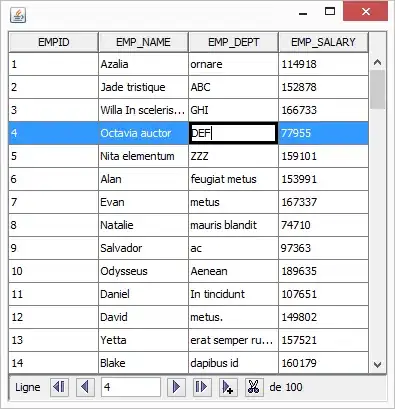
Task: Click the Octavia auctor cell
Action: tap(143, 133)
